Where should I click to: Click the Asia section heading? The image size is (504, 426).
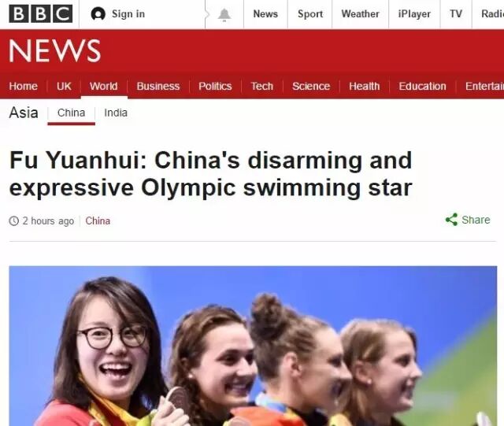[24, 113]
